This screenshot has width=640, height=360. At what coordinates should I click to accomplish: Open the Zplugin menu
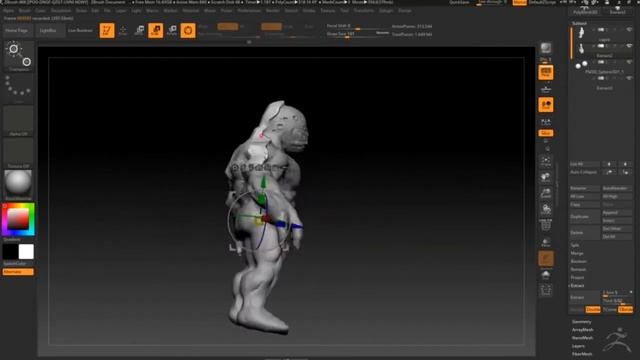(386, 11)
